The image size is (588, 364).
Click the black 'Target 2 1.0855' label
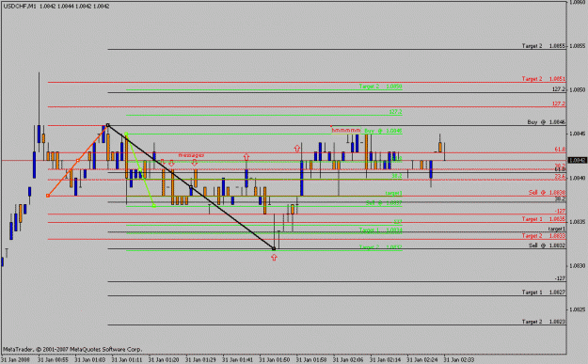544,46
